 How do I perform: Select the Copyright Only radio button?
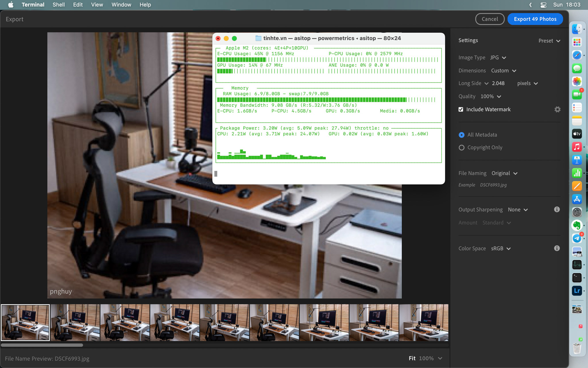461,147
